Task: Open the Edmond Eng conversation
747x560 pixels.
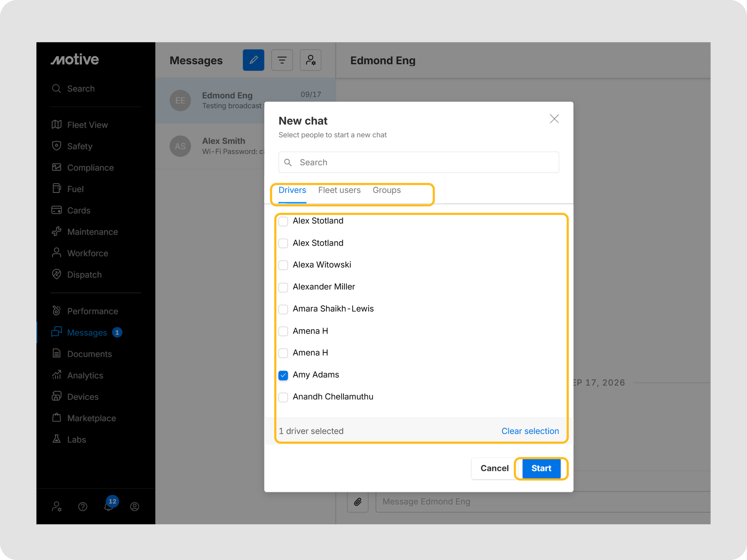Action: 245,101
